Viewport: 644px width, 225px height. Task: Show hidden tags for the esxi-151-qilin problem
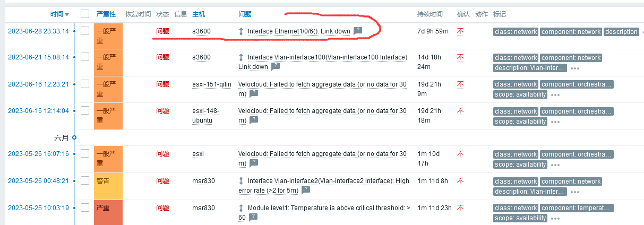tap(555, 94)
